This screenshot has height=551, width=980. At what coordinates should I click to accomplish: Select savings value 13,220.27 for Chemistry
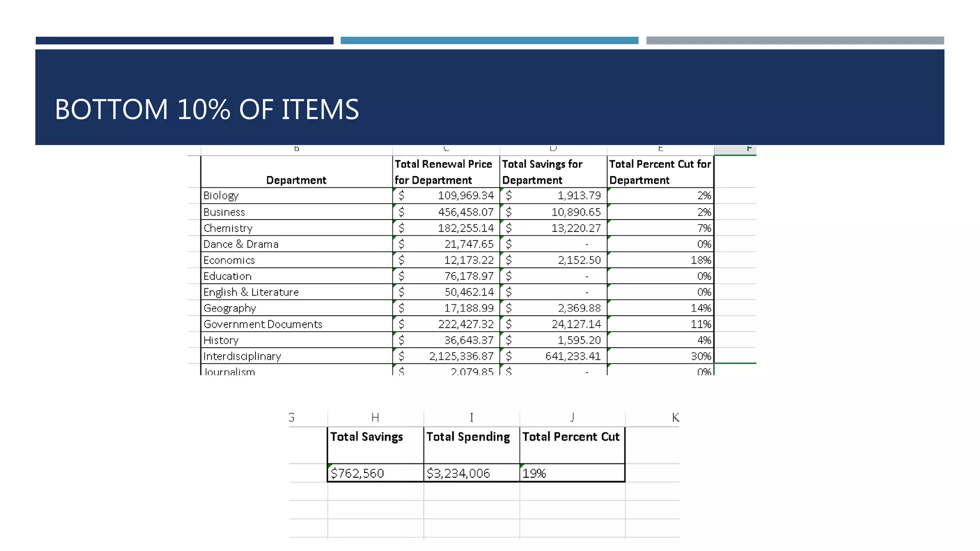point(553,228)
